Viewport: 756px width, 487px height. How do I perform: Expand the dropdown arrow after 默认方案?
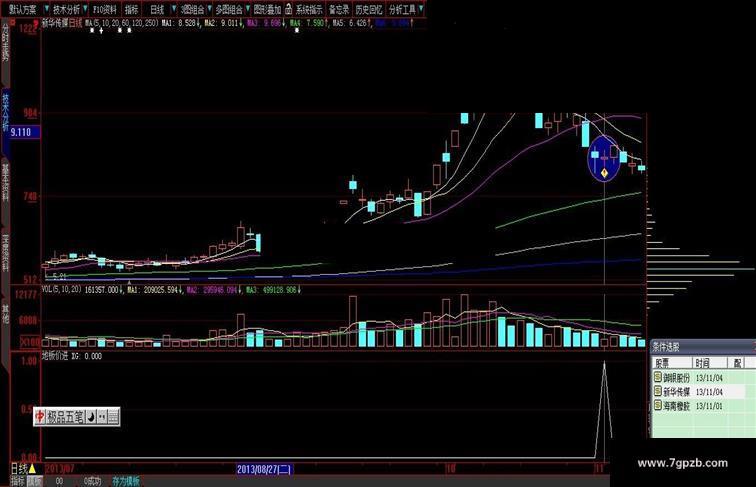coord(46,9)
